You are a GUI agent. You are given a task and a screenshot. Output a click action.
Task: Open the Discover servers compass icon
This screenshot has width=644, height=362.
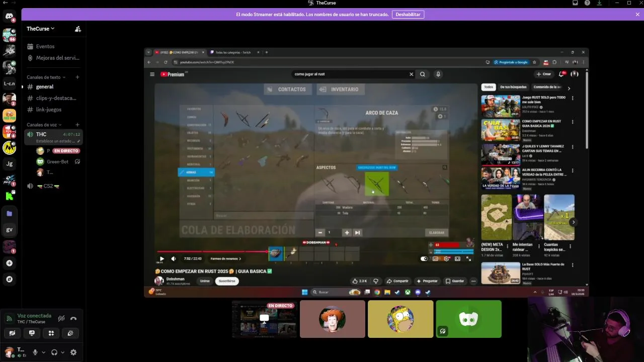tap(9, 279)
